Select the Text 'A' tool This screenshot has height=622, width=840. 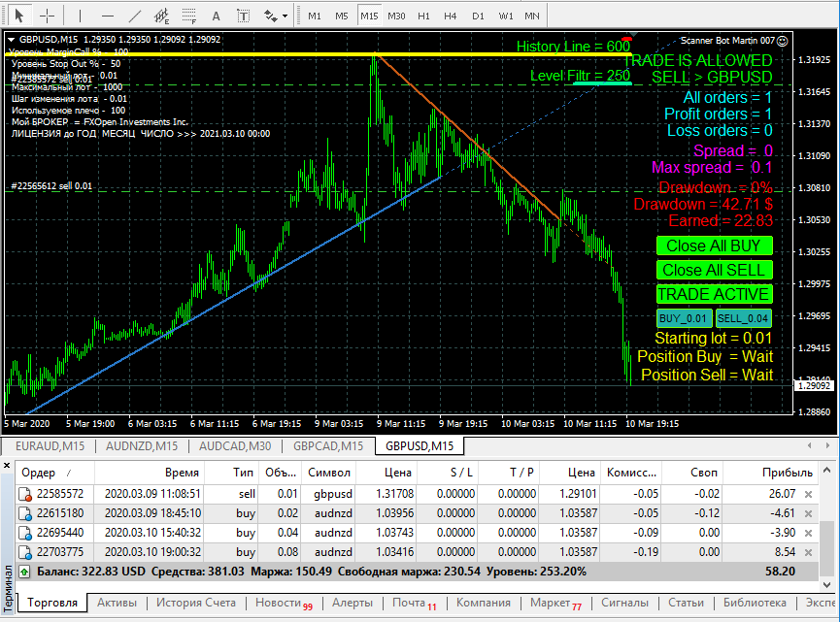click(x=216, y=16)
